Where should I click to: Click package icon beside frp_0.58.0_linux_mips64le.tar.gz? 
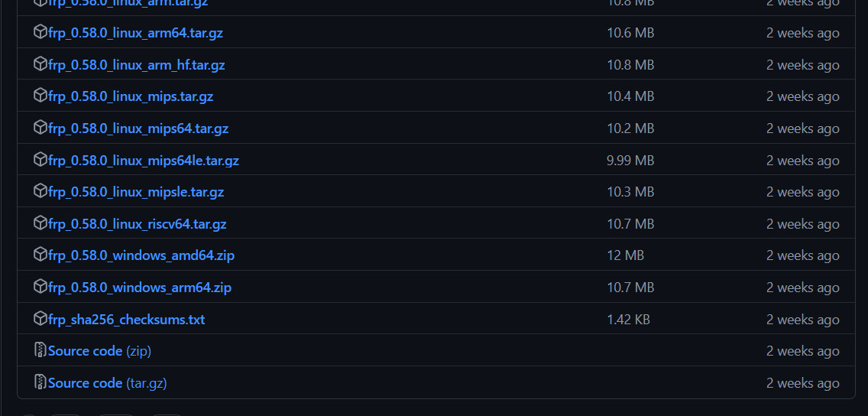[x=40, y=160]
